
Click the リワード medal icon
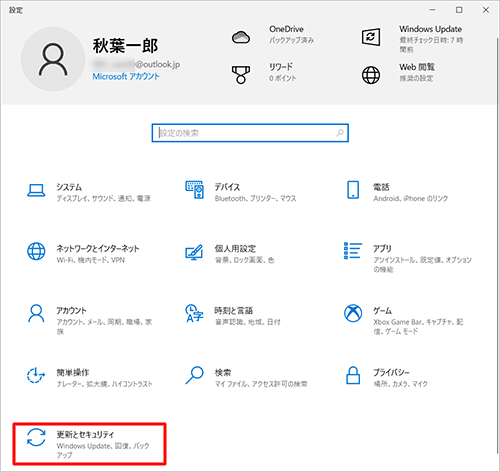click(241, 75)
